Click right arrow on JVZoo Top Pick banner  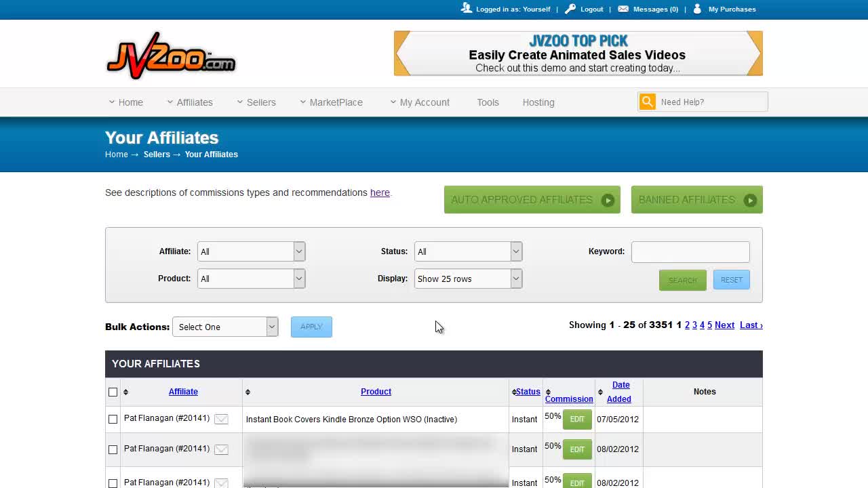pos(754,53)
